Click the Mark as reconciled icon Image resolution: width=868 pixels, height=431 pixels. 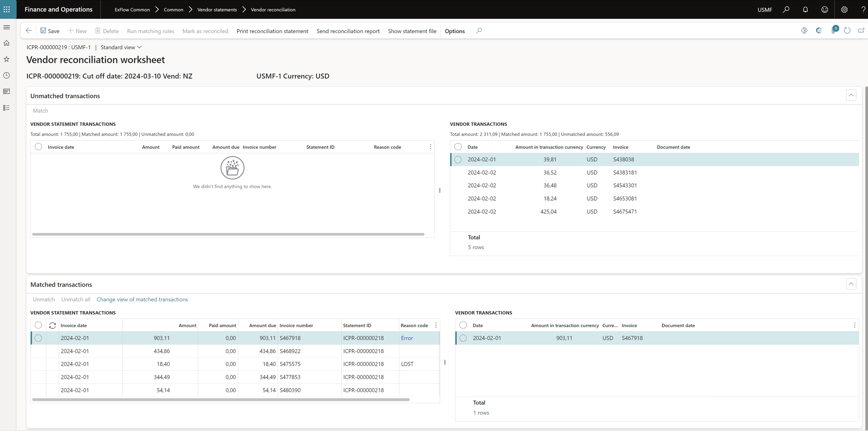(205, 31)
